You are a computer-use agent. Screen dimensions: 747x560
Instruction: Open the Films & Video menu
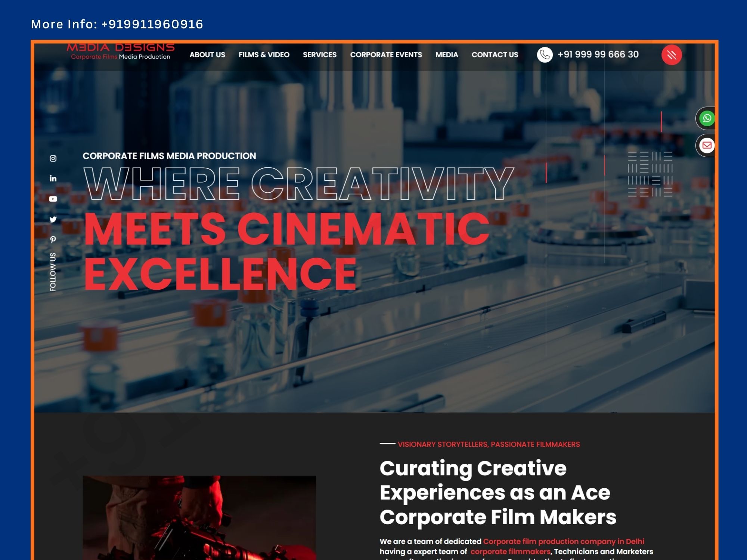pyautogui.click(x=264, y=55)
